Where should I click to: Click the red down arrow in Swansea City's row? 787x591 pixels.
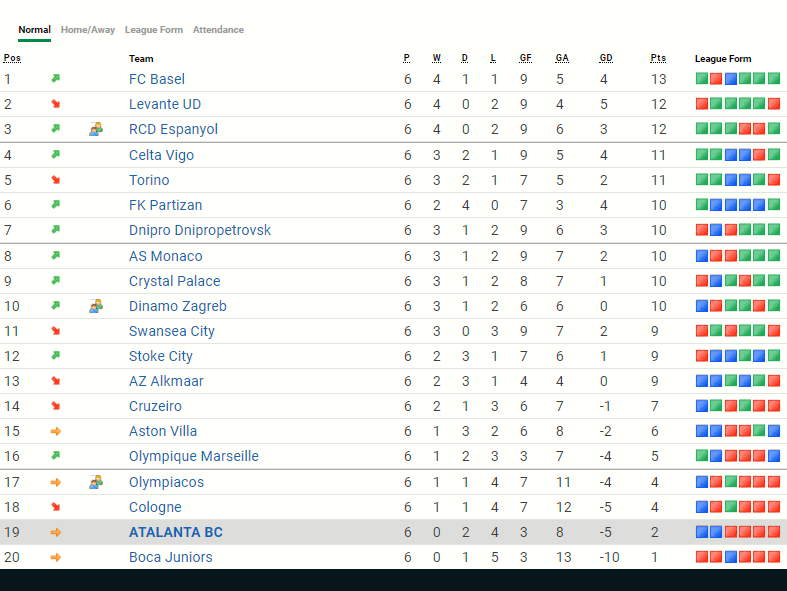56,331
